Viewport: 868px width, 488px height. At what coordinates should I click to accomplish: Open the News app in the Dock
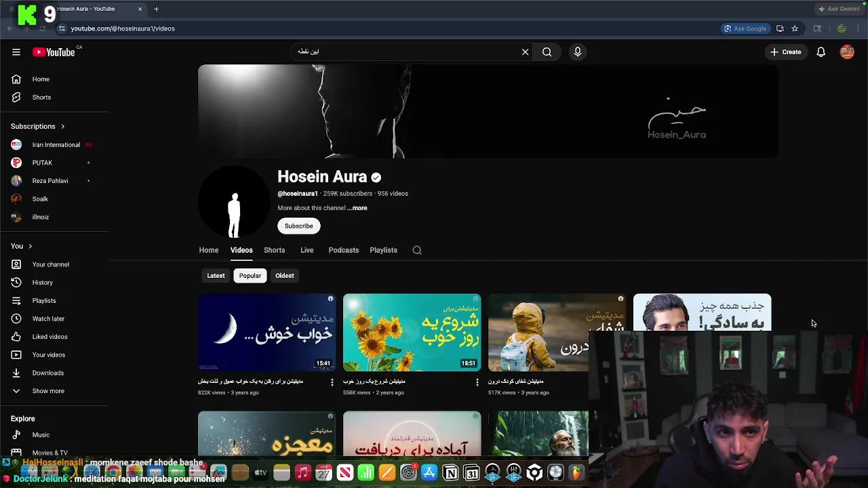[345, 473]
